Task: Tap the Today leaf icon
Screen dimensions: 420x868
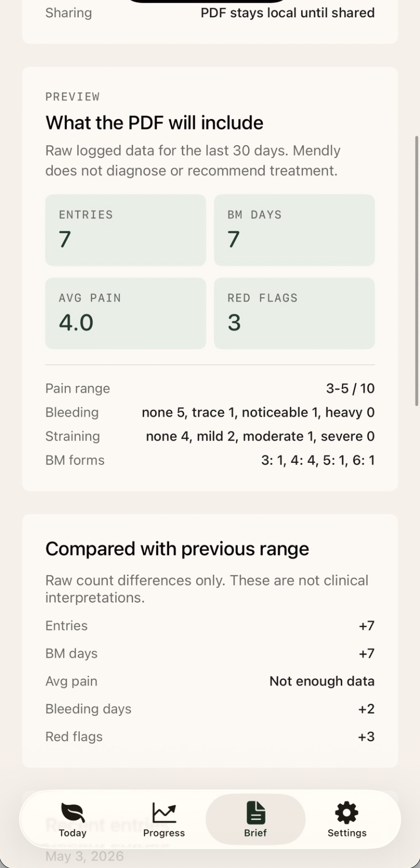Action: click(72, 813)
